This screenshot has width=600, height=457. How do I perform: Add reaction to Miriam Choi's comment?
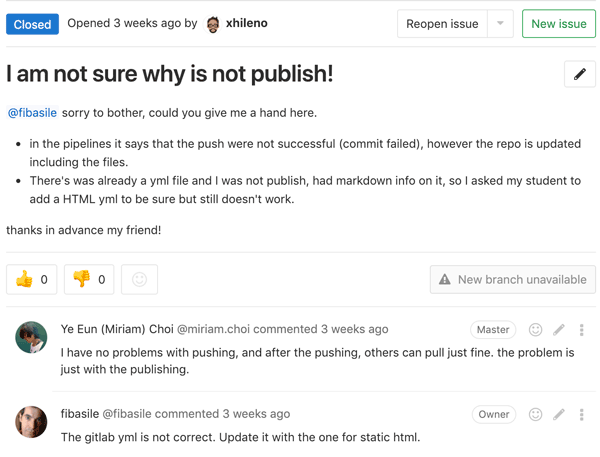coord(535,330)
